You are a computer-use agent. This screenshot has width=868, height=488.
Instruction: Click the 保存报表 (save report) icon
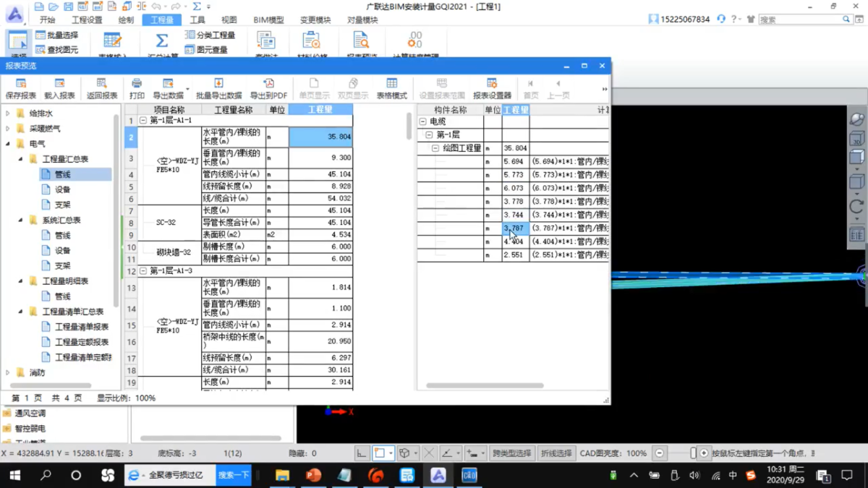[20, 83]
